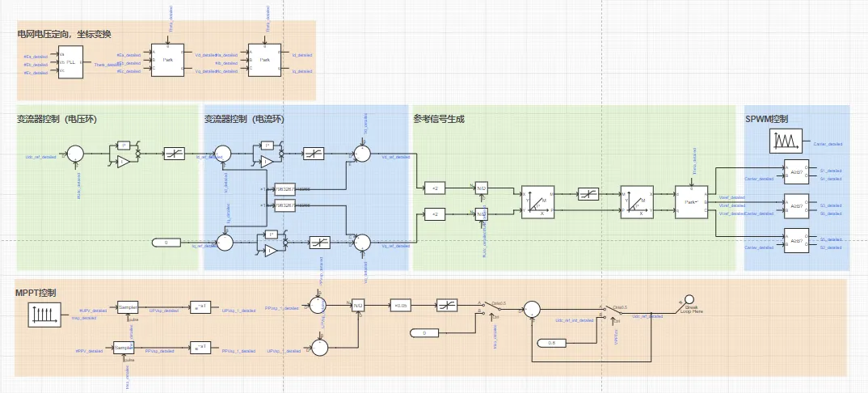Viewport: 868px width, 393px height.
Task: Select the limiter before the Vd_ref summing junction
Action: tap(314, 154)
